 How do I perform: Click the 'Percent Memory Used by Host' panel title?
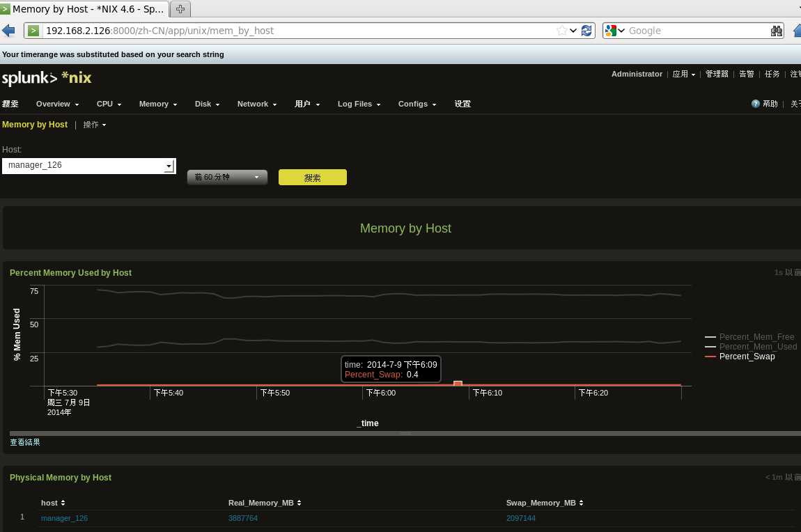pyautogui.click(x=70, y=273)
